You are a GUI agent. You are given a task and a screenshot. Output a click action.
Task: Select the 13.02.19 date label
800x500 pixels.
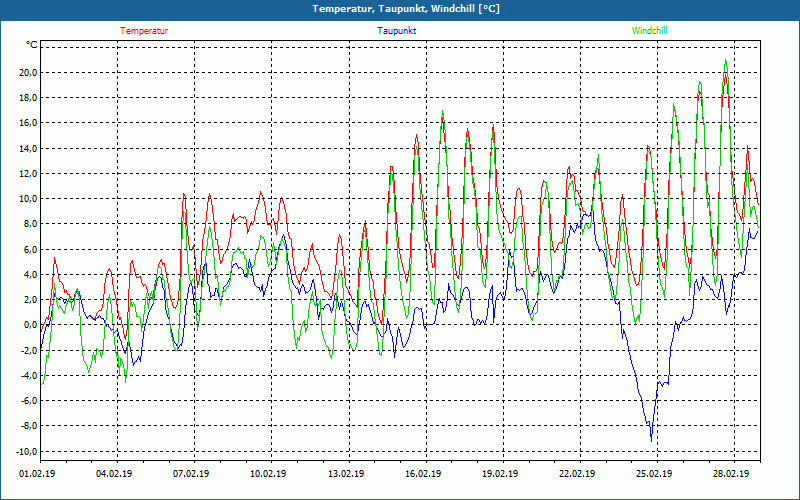tap(346, 473)
